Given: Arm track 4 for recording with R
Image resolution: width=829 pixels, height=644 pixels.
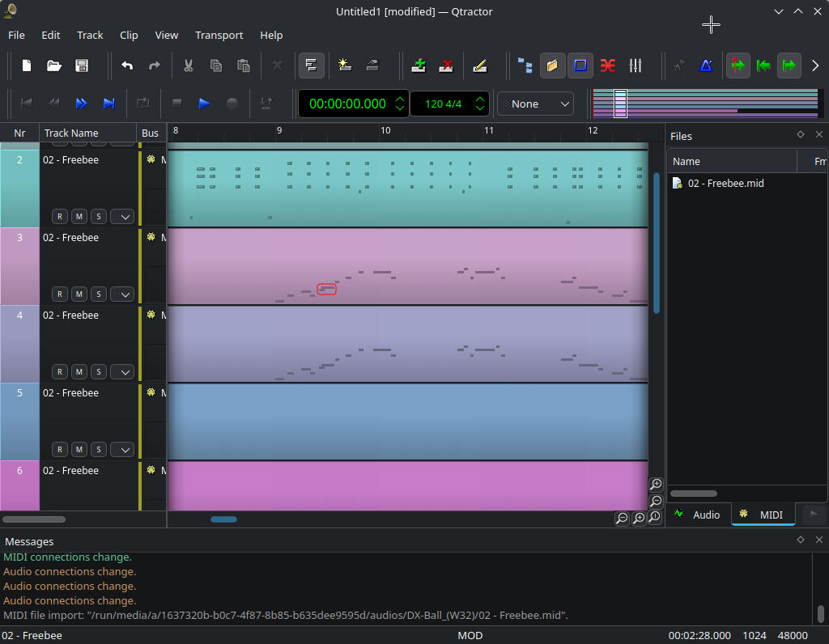Looking at the screenshot, I should (x=60, y=371).
